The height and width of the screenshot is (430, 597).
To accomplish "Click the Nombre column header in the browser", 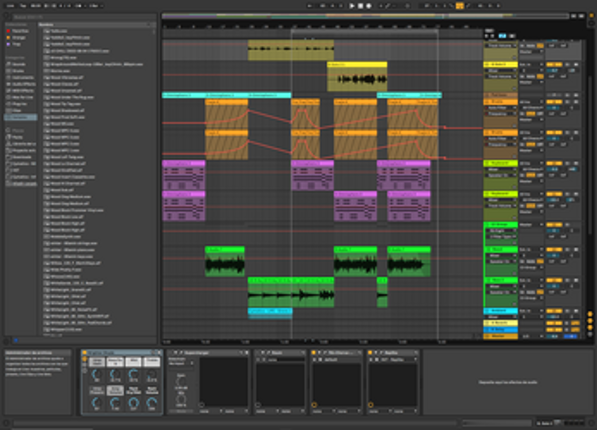I will pos(96,24).
